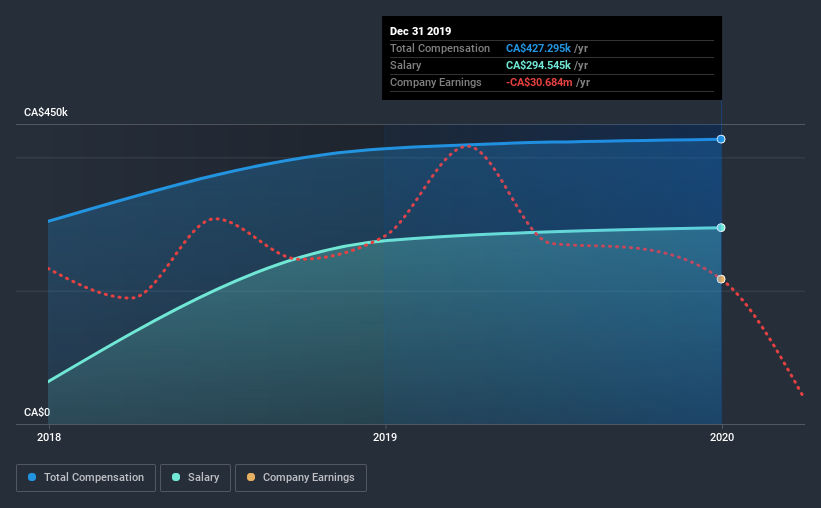
Task: Toggle the Salary legend button
Action: pyautogui.click(x=195, y=478)
